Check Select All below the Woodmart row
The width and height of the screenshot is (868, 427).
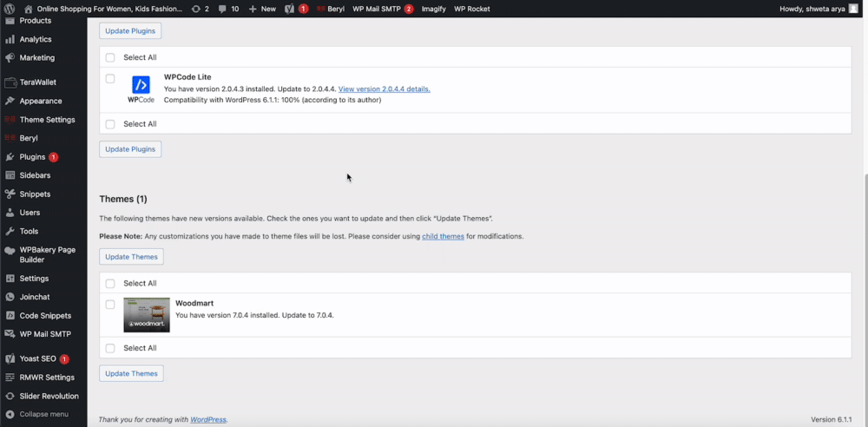[110, 348]
